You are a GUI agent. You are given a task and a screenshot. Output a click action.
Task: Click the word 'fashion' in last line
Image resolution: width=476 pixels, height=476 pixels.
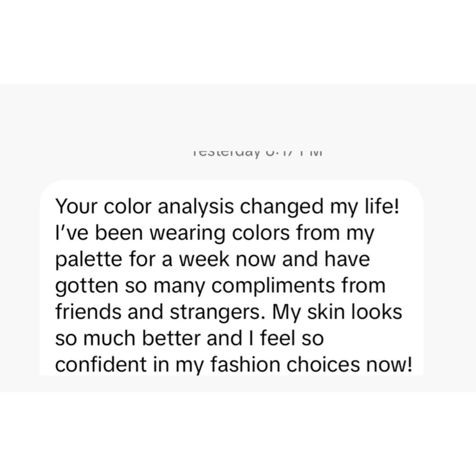(245, 365)
